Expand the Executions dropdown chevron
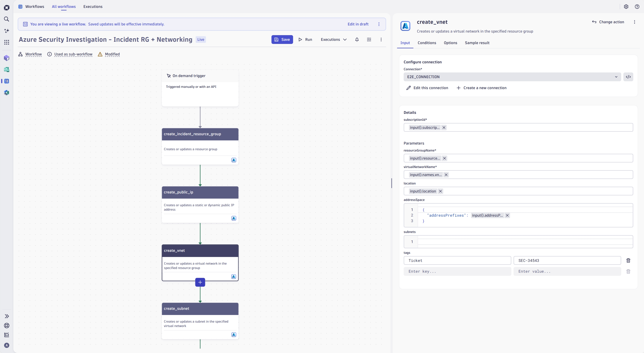Viewport: 644px width, 353px height. pyautogui.click(x=345, y=40)
